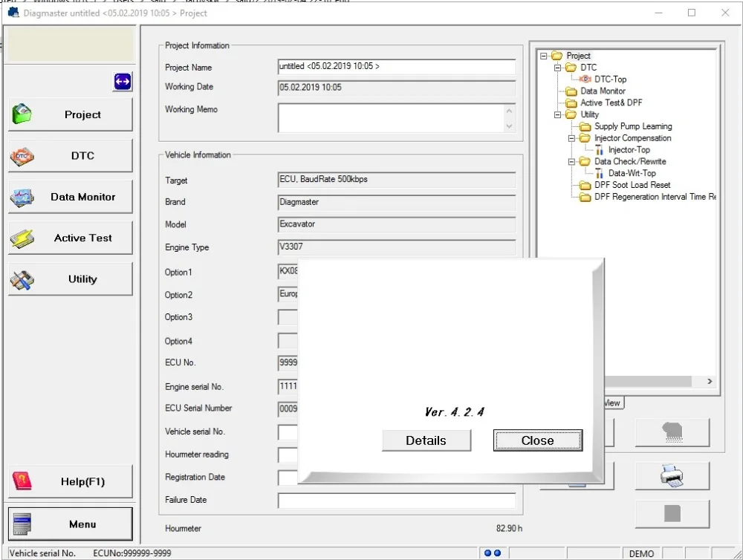Select Injector-Top in the tree
Image resolution: width=743 pixels, height=560 pixels.
[x=629, y=150]
